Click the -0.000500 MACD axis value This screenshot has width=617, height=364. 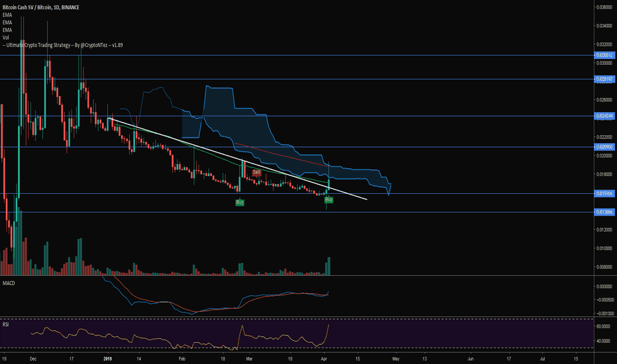[x=604, y=300]
